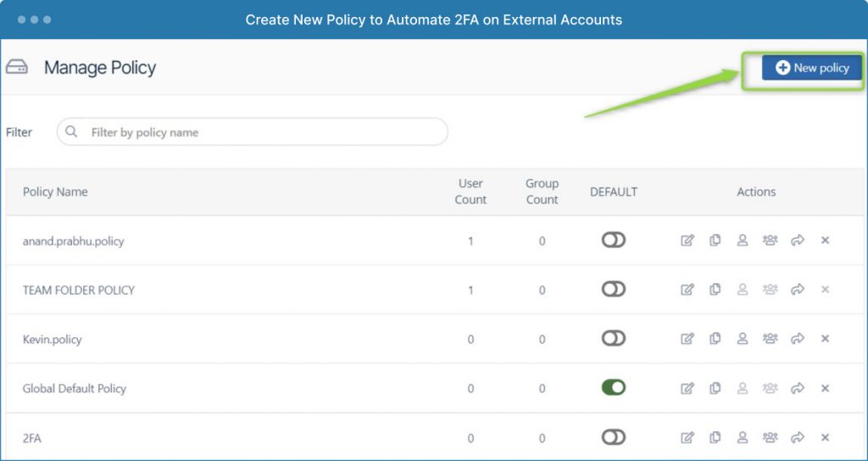Image resolution: width=868 pixels, height=461 pixels.
Task: Click user icon in TEAM FOLDER POLICY row
Action: pos(743,290)
